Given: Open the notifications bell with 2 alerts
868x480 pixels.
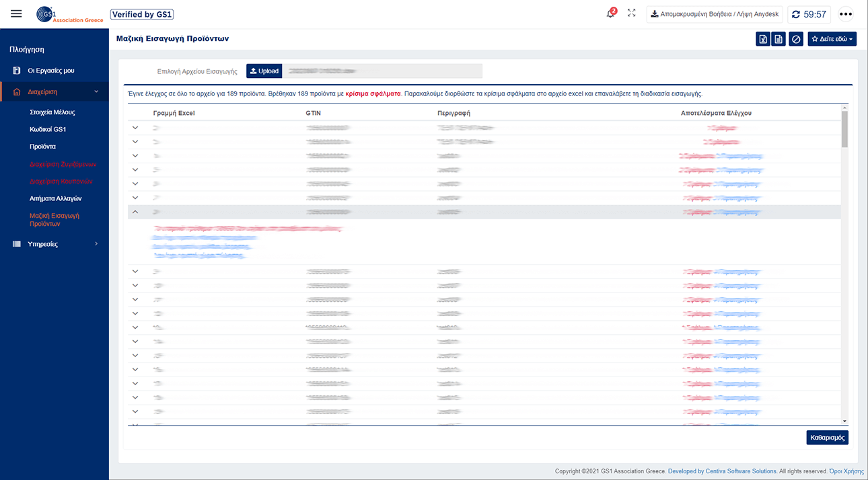Looking at the screenshot, I should [610, 13].
